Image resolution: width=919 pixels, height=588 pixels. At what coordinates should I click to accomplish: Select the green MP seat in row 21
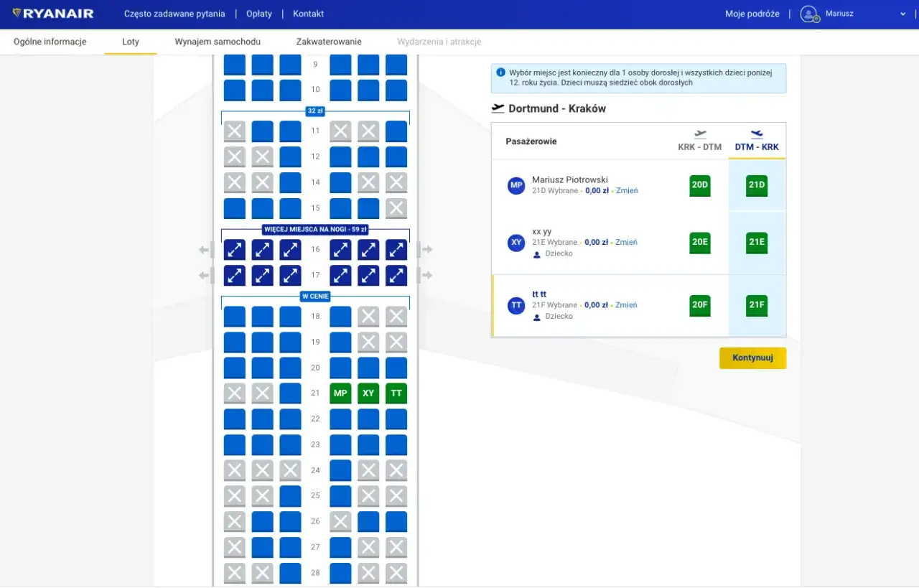tap(340, 393)
